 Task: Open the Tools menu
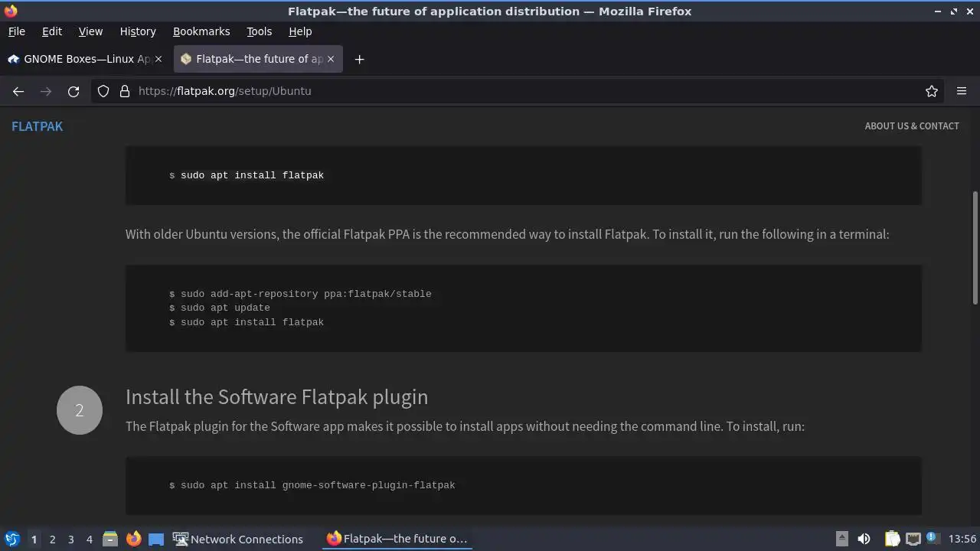(x=259, y=31)
